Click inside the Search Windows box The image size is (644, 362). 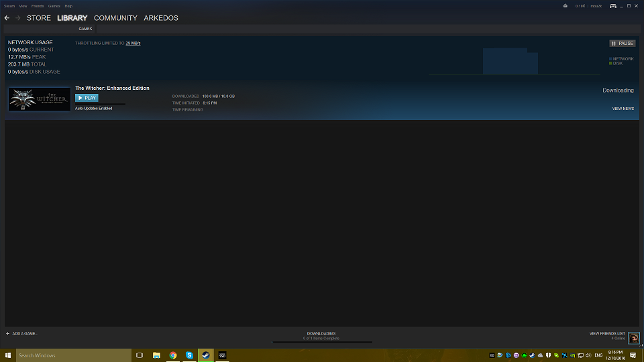(74, 355)
